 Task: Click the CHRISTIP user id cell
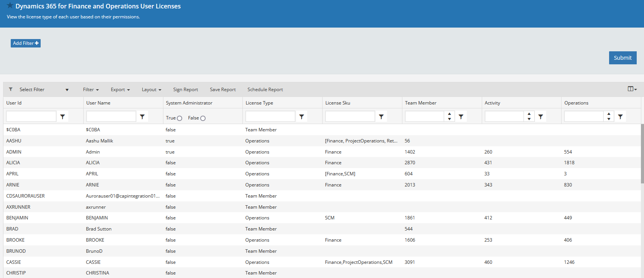[16, 273]
